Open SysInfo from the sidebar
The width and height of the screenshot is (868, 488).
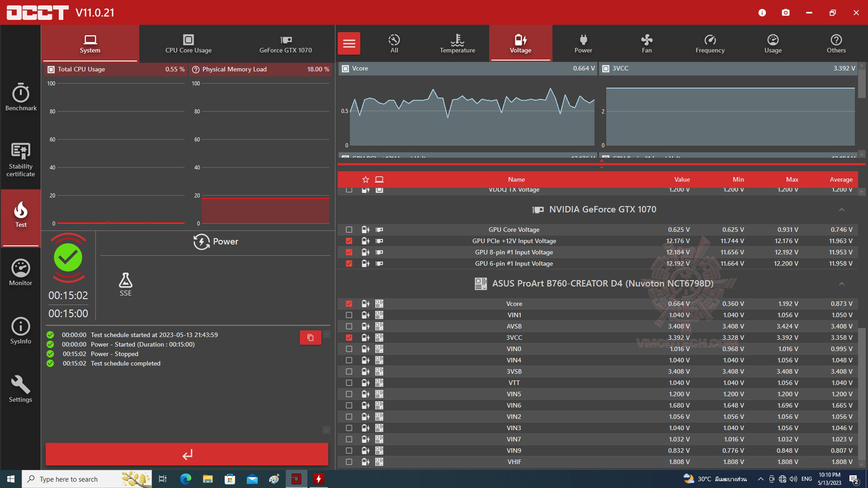(x=21, y=331)
